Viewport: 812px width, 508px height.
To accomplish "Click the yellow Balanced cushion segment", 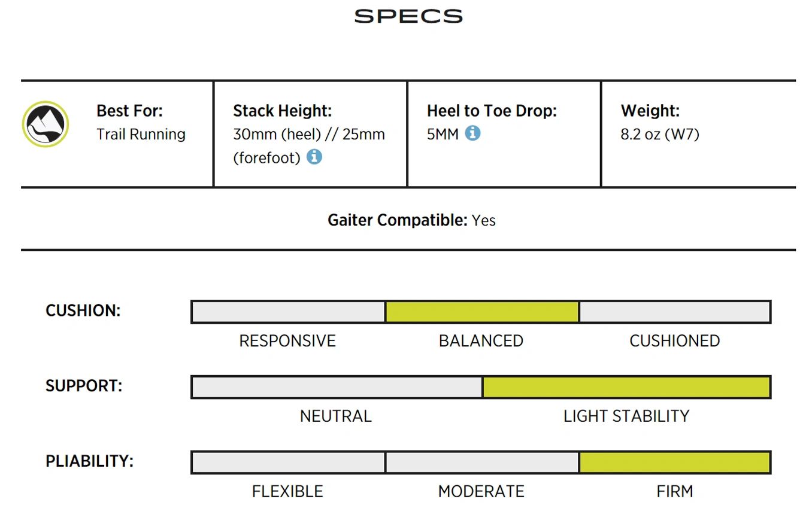I will pyautogui.click(x=482, y=312).
